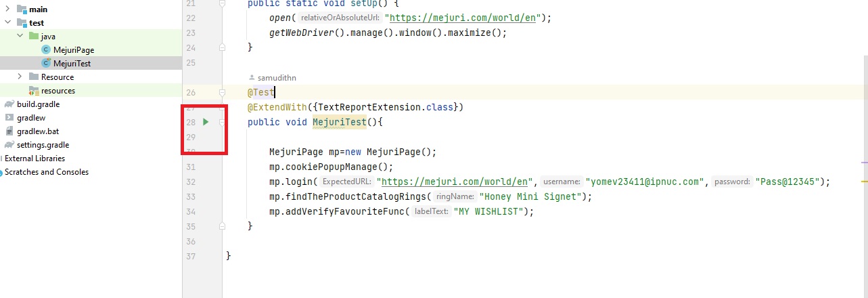
Task: Click the gradlew.bat file icon
Action: 9,131
